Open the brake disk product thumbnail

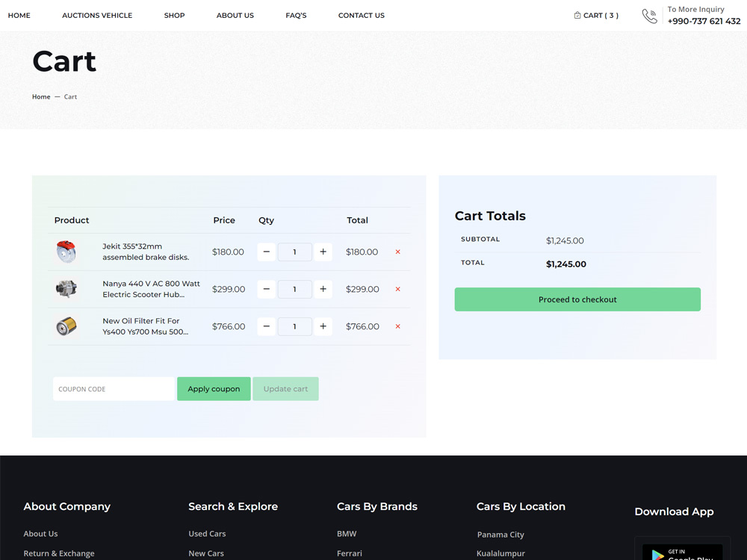pyautogui.click(x=66, y=252)
